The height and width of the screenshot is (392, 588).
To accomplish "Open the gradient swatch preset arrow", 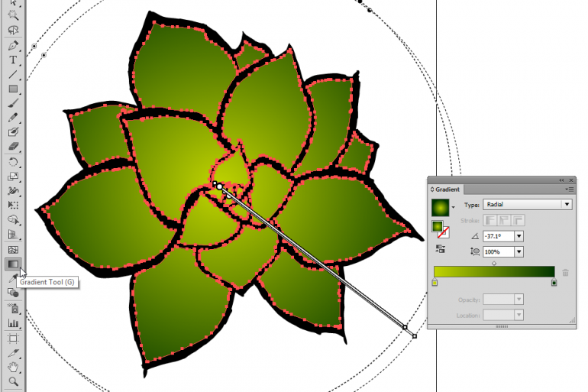I will pos(454,207).
